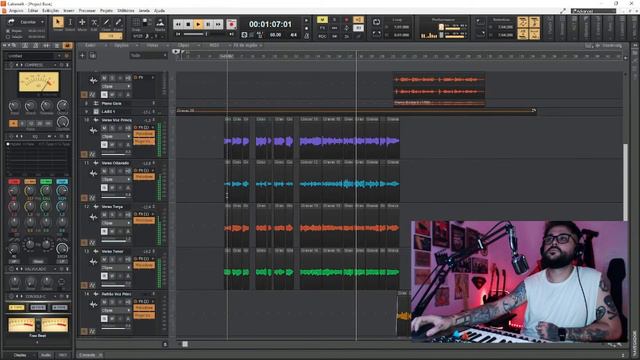Select the Erase tool
Screen dimensions: 640x360
click(118, 22)
